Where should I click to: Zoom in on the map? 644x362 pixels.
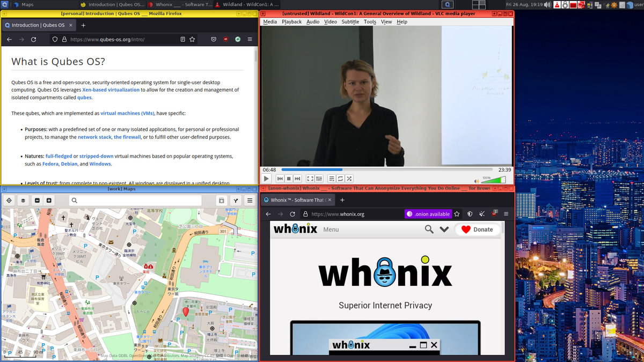point(49,201)
